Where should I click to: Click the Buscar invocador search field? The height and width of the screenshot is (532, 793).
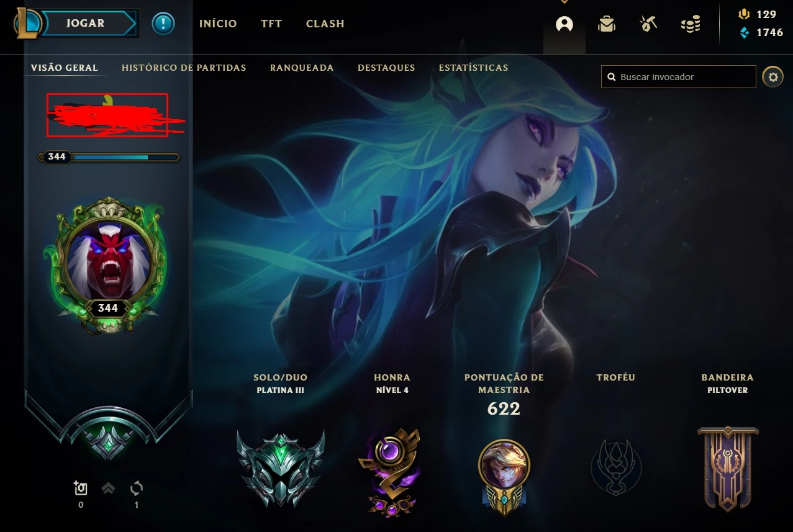(678, 77)
